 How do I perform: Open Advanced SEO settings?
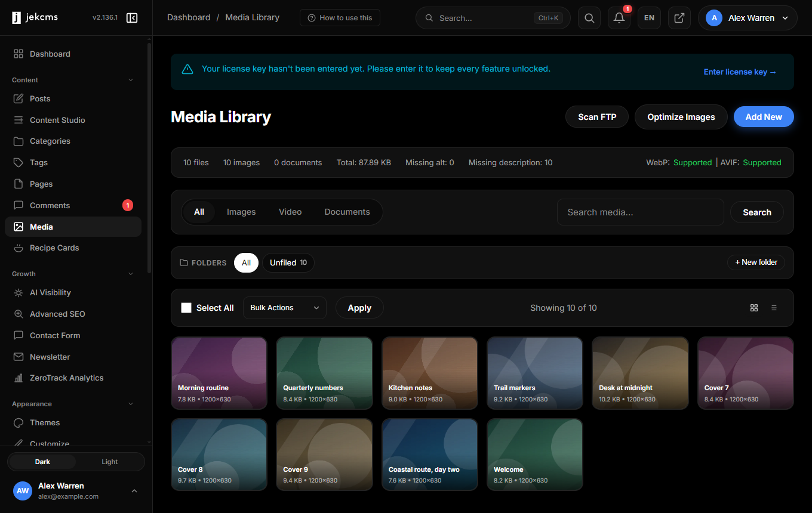pyautogui.click(x=73, y=314)
